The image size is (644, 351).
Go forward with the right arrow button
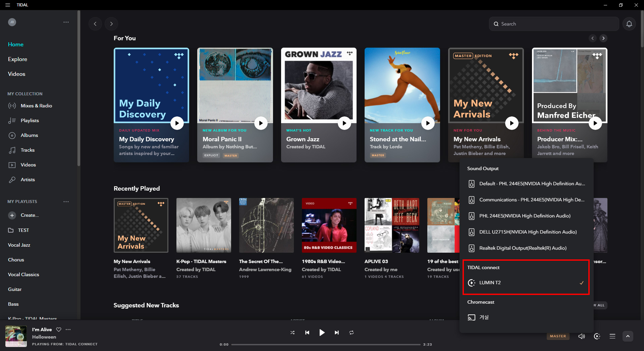point(111,24)
